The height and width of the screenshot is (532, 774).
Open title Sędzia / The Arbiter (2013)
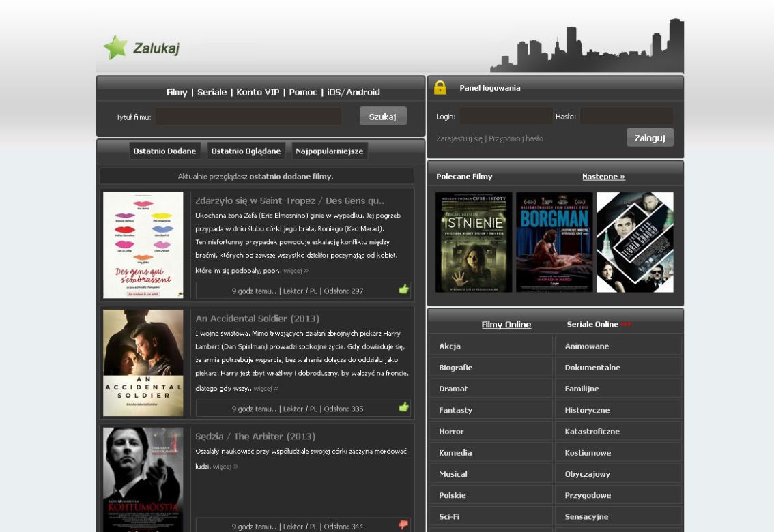coord(255,437)
